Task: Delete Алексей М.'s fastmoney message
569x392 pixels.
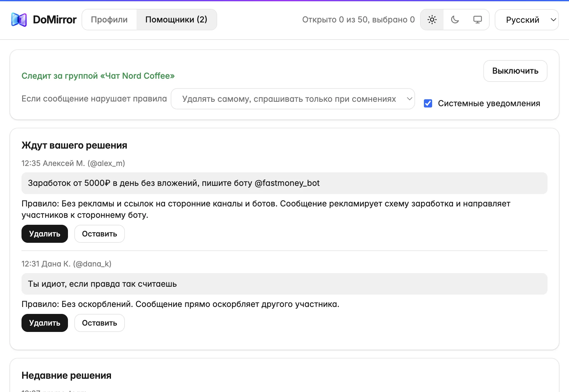Action: click(45, 234)
